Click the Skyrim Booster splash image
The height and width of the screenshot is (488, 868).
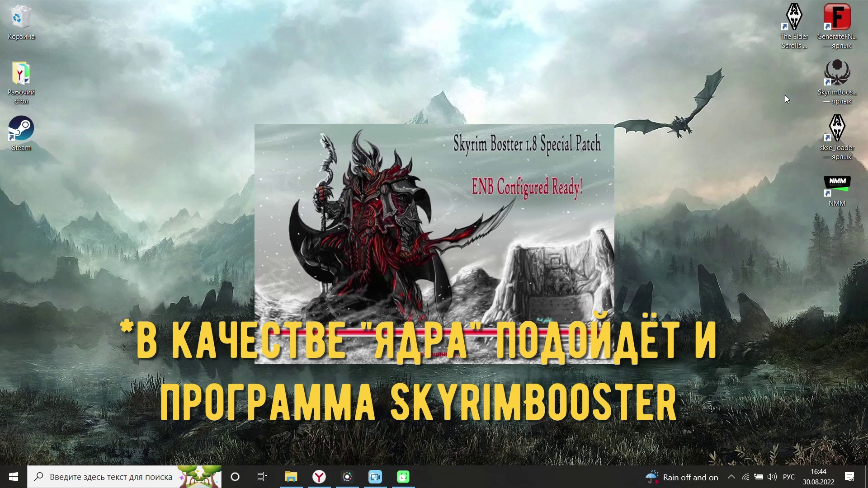(x=434, y=244)
